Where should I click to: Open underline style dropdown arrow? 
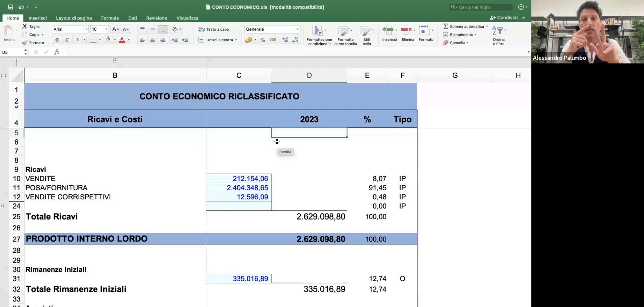(84, 40)
